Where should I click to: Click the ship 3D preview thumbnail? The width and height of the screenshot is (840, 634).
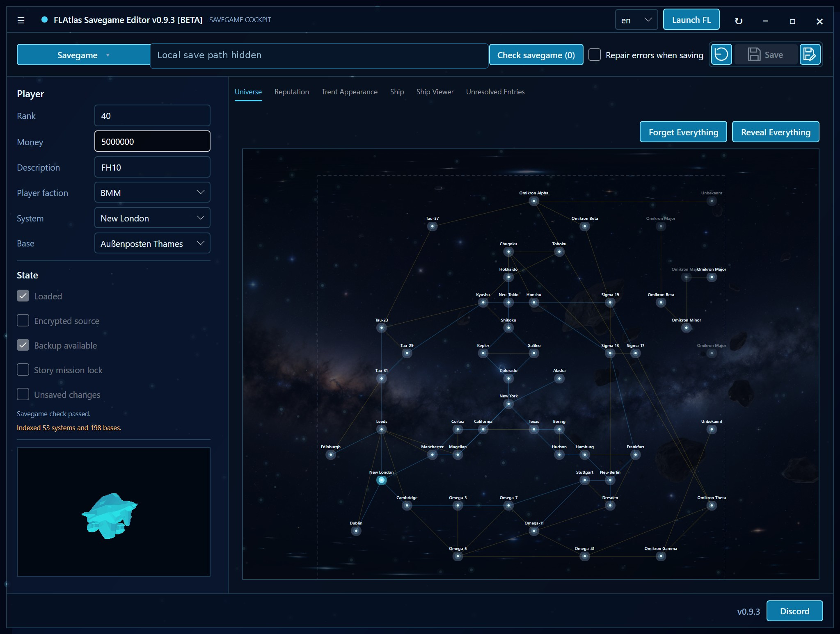tap(114, 512)
